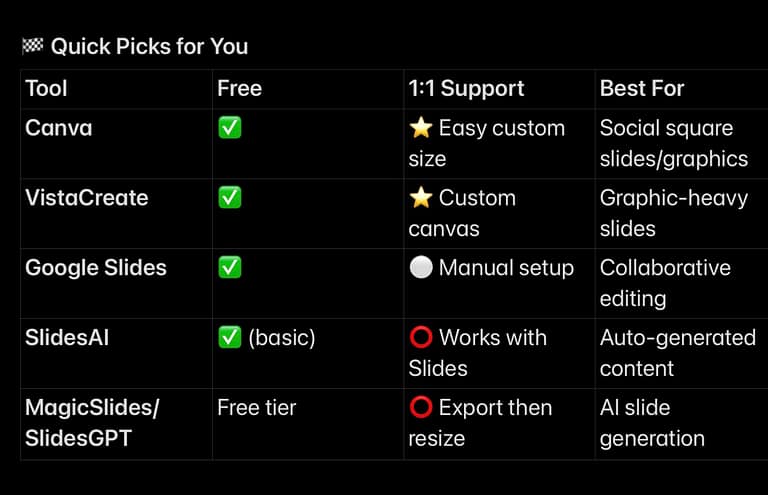Click the star icon in the Canva row
This screenshot has width=768, height=495.
[420, 128]
